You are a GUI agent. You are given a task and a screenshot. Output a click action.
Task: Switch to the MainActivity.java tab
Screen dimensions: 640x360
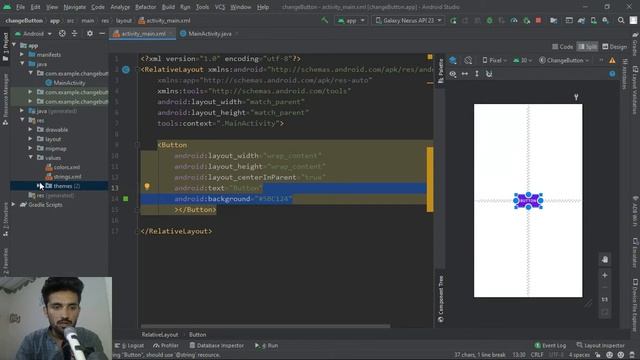pos(209,34)
